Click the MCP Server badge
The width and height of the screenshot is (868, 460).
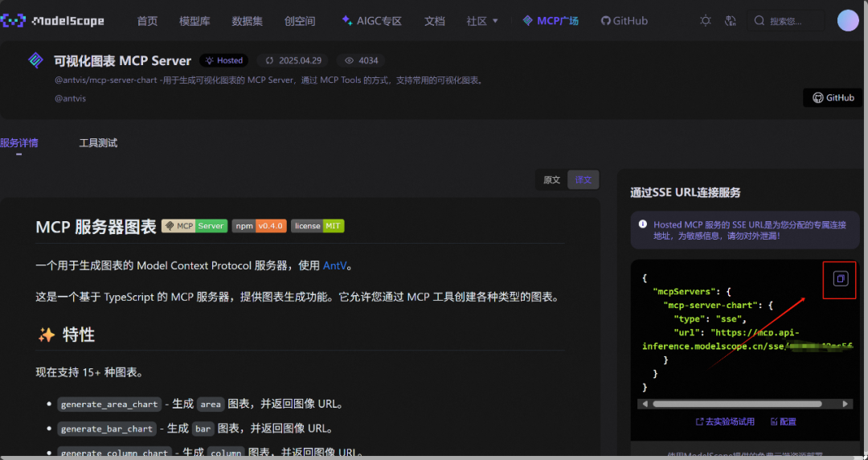coord(194,225)
